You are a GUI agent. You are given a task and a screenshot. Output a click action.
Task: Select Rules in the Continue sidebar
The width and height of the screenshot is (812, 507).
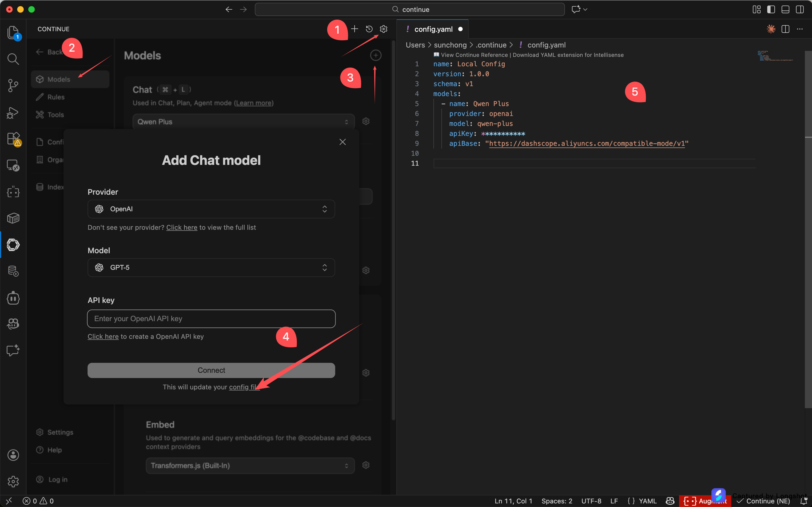56,97
